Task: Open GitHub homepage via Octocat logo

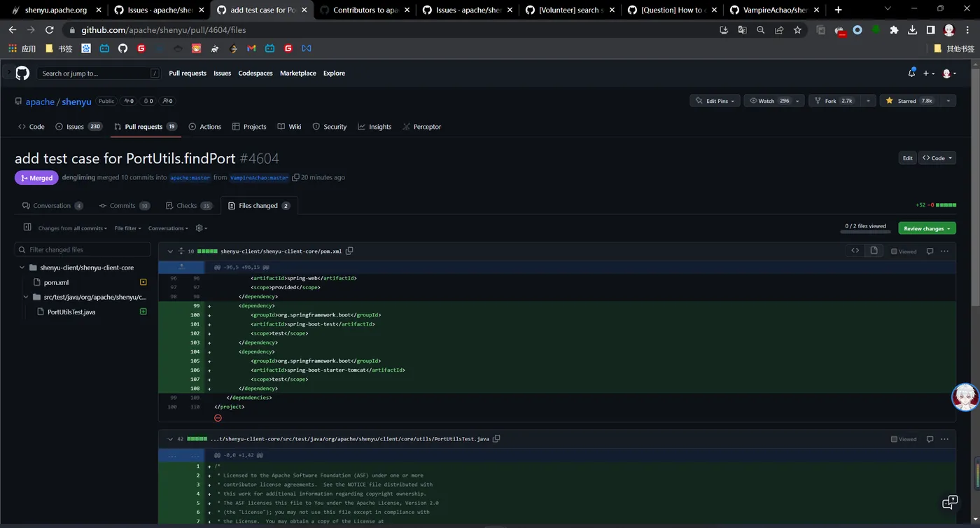Action: click(22, 73)
